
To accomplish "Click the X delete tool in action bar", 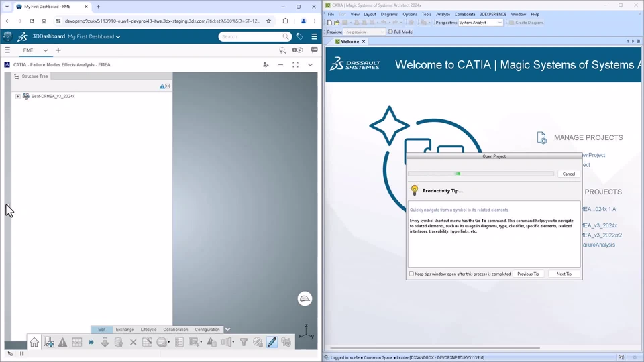I will tap(133, 342).
